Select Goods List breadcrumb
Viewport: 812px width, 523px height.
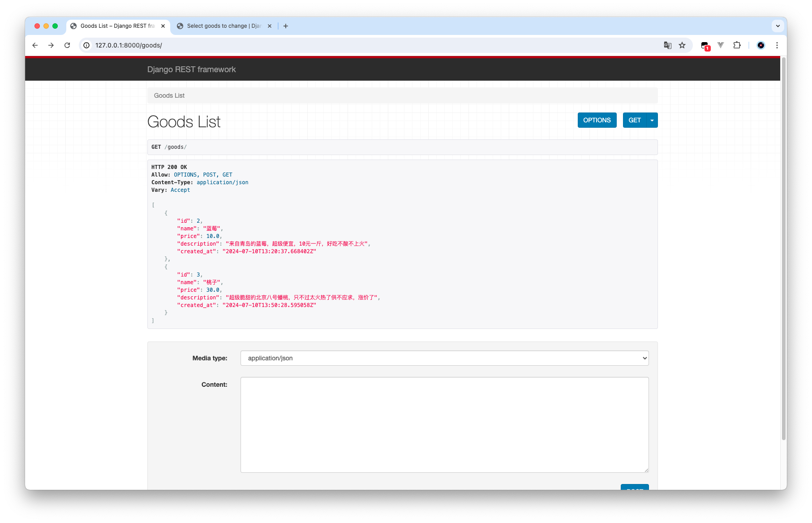[169, 95]
